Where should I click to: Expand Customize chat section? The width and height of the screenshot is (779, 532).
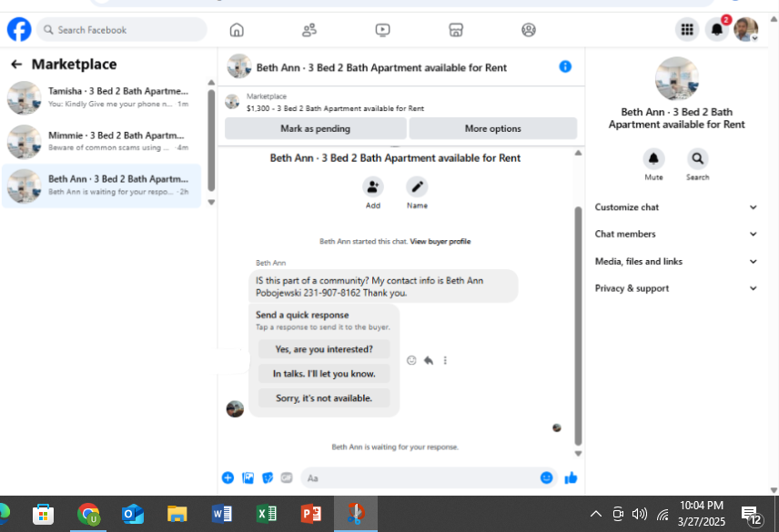coord(675,207)
